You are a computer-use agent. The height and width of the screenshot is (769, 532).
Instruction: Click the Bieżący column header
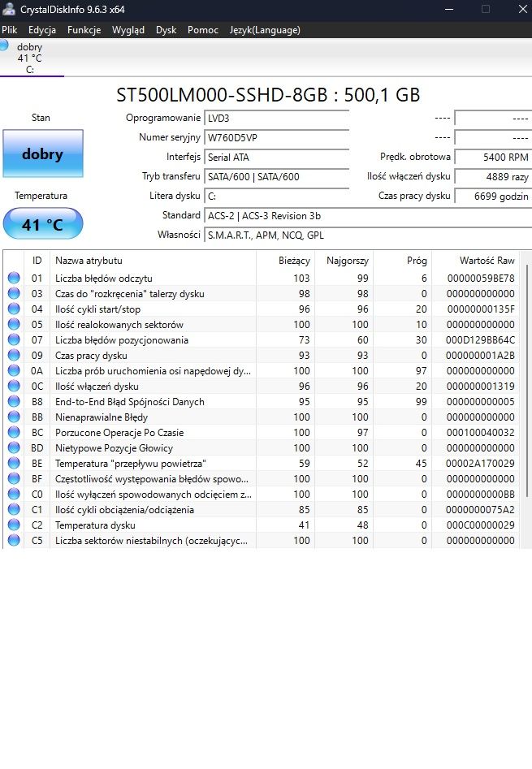[x=285, y=261]
